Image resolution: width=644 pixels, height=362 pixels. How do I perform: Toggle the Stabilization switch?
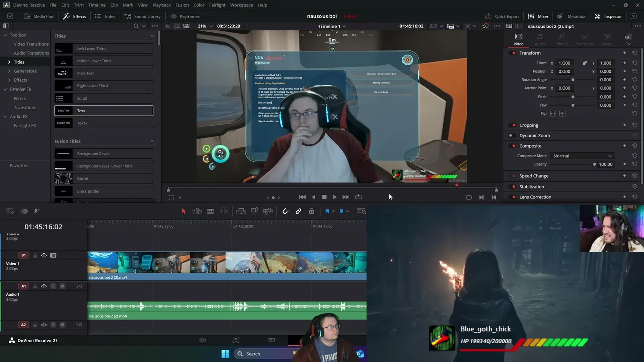click(513, 187)
